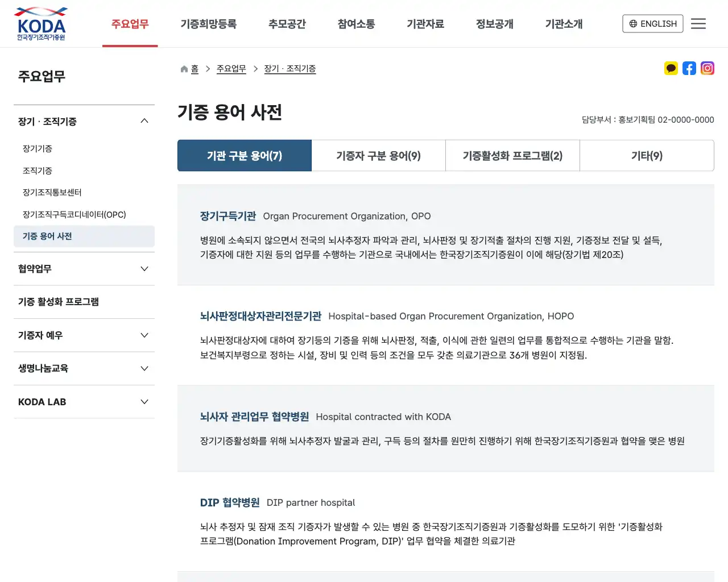Open the 추모공간 menu
Viewport: 728px width, 582px height.
(x=287, y=24)
